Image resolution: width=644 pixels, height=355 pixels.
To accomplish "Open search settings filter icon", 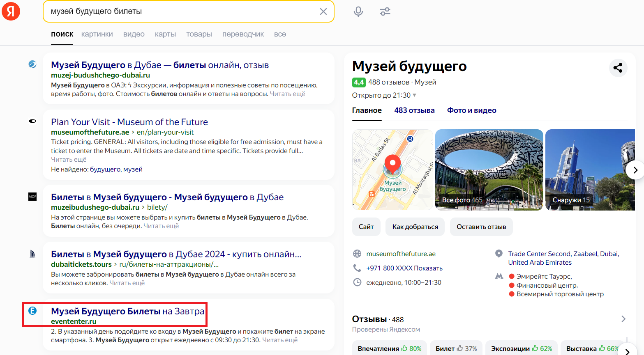I will [x=385, y=11].
